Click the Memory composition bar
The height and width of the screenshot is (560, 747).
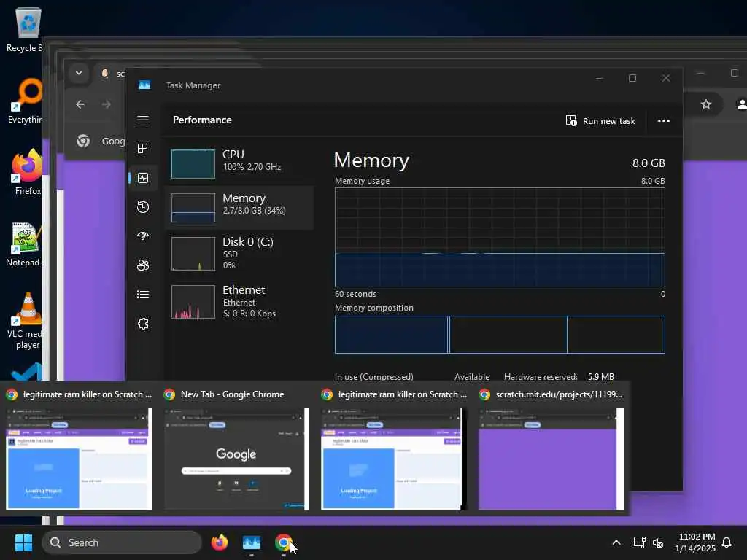pyautogui.click(x=500, y=335)
